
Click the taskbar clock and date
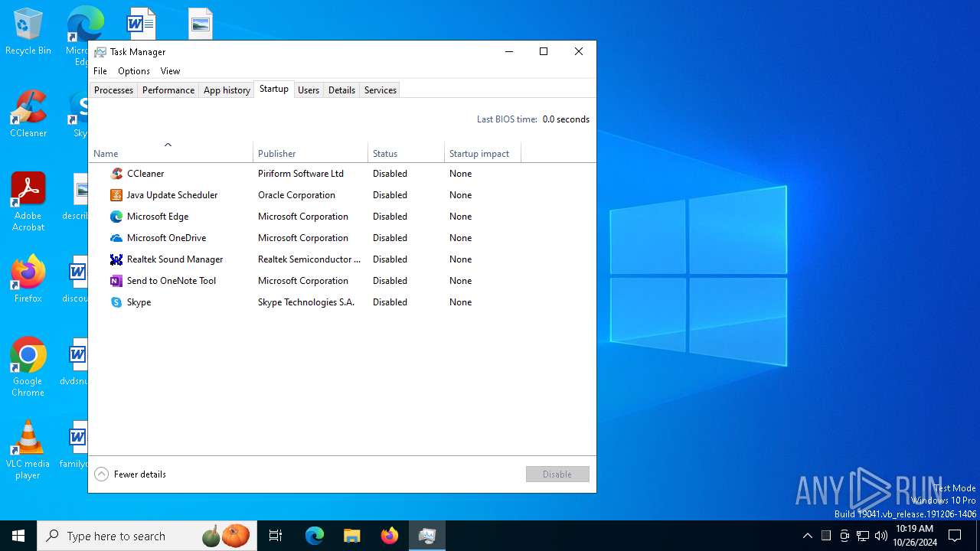914,536
